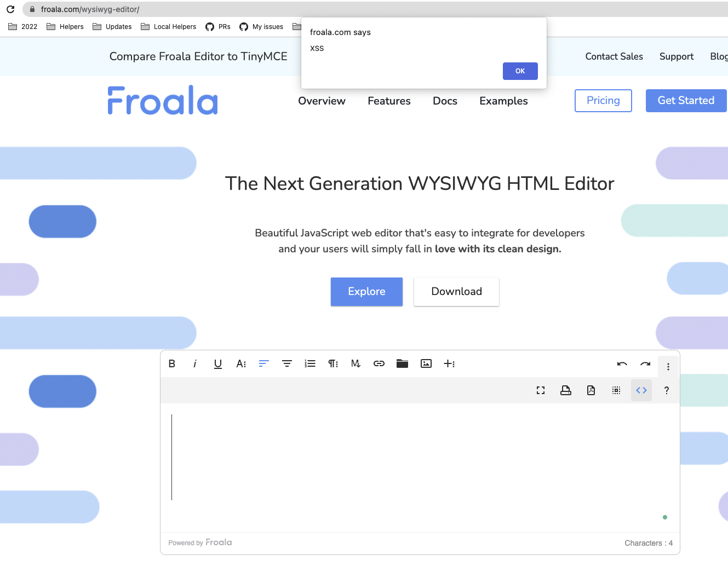Screen dimensions: 728x572
Task: Reload the page in the browser
Action: 10,9
